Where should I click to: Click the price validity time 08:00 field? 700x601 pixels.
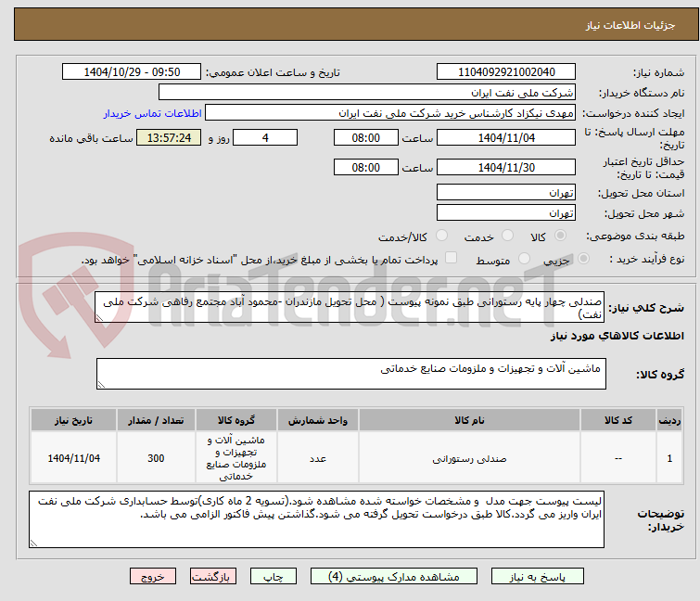(x=366, y=168)
